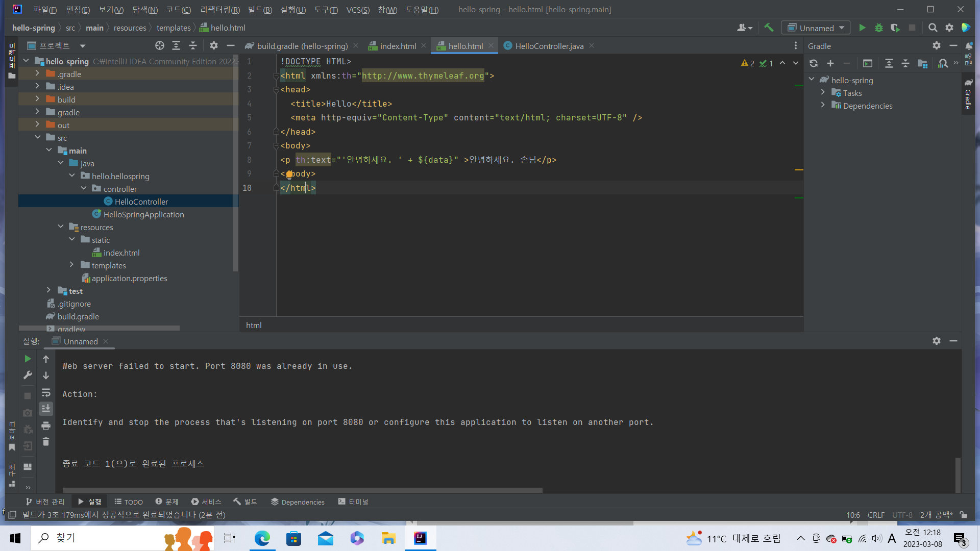Switch to index.html editor tab

pos(398,46)
